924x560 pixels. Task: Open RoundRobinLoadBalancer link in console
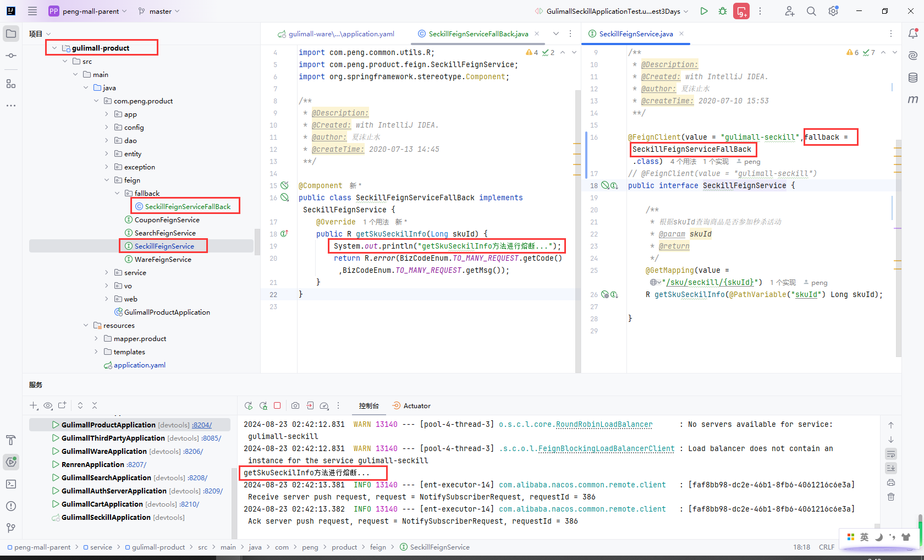click(x=604, y=424)
